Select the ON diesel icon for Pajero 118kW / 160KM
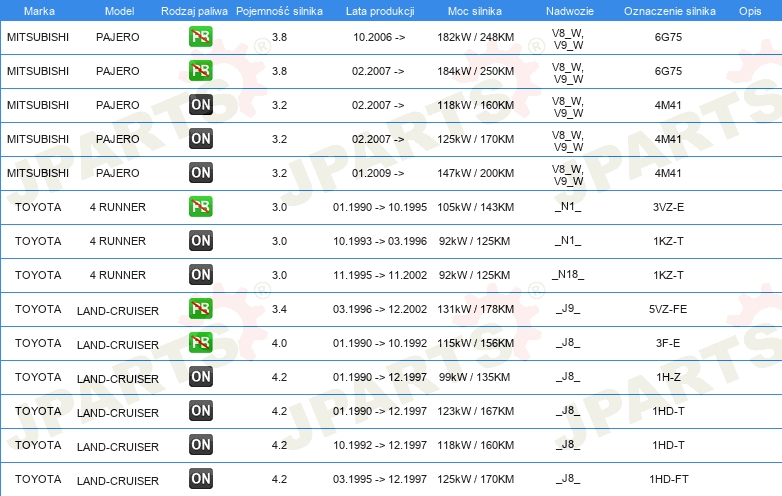Screen dimensions: 782x496 (200, 105)
